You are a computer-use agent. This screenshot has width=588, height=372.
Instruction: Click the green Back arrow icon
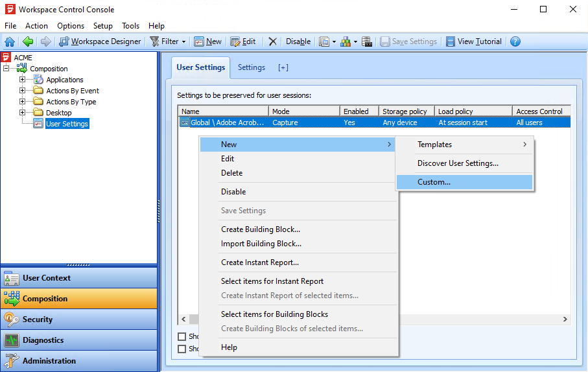(x=28, y=41)
